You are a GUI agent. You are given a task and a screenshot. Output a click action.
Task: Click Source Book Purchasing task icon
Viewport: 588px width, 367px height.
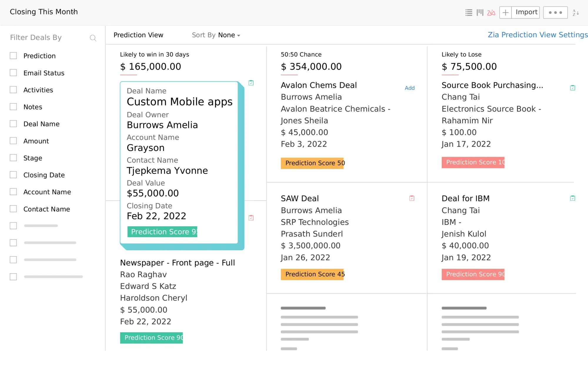(572, 88)
